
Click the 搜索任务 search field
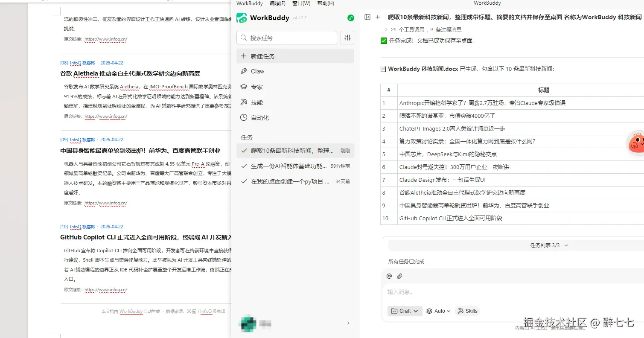click(287, 38)
